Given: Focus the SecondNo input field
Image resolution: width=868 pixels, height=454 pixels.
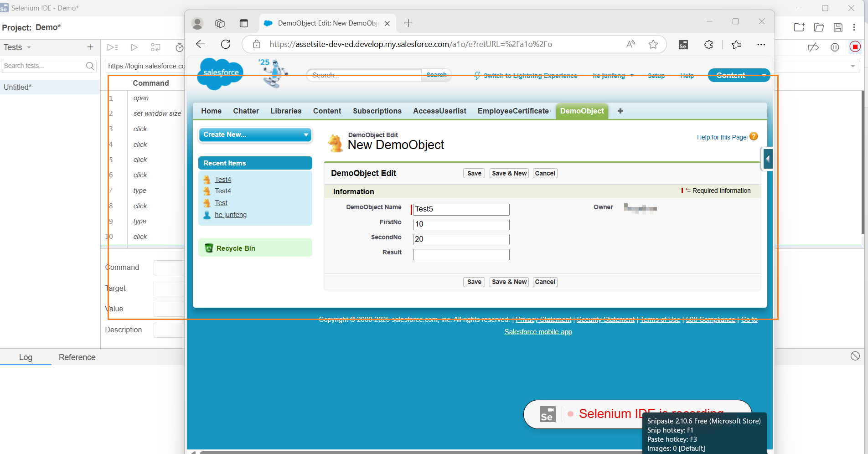Looking at the screenshot, I should (x=461, y=239).
